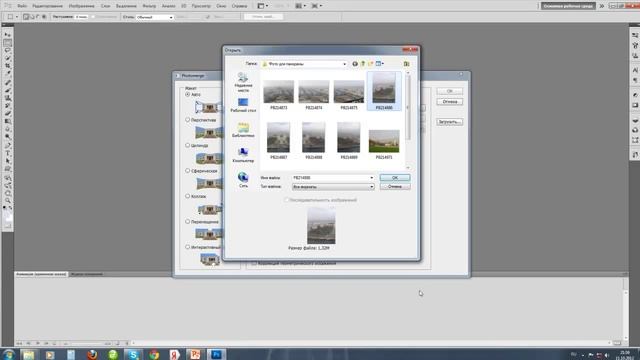Expand the workspace list chevron
Screen dimensions: 640x360
pyautogui.click(x=602, y=6)
